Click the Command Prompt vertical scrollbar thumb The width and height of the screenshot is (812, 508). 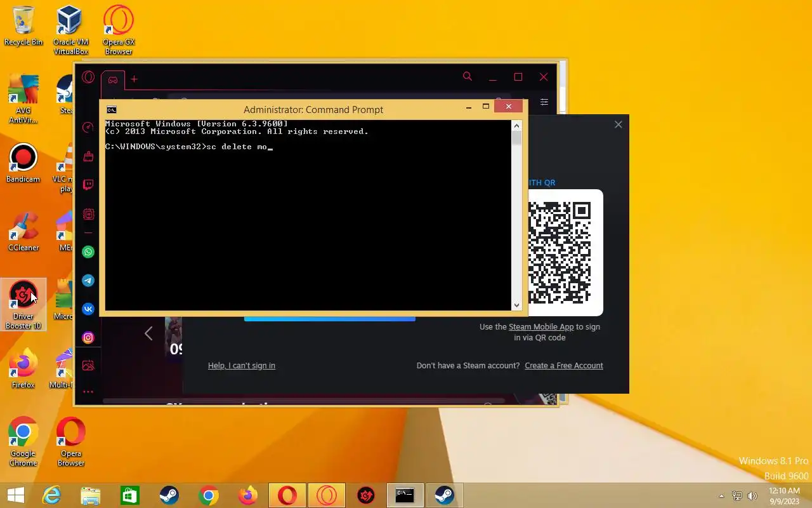tap(516, 138)
